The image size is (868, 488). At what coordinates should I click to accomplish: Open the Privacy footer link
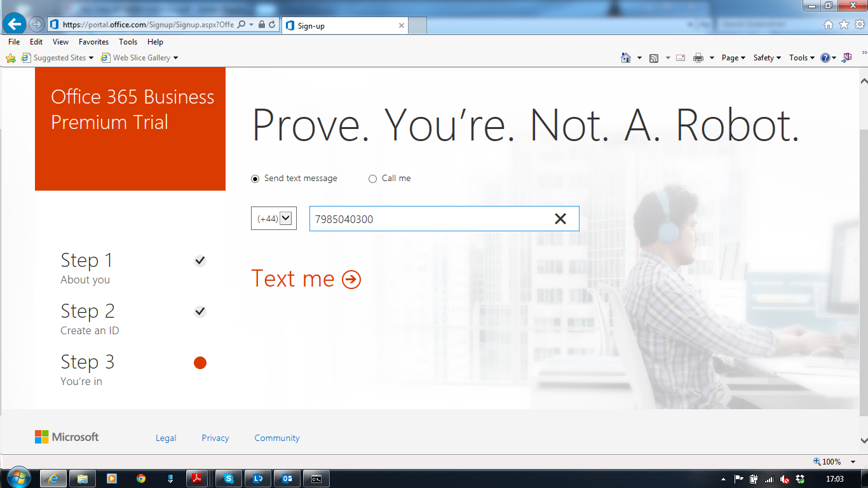215,438
